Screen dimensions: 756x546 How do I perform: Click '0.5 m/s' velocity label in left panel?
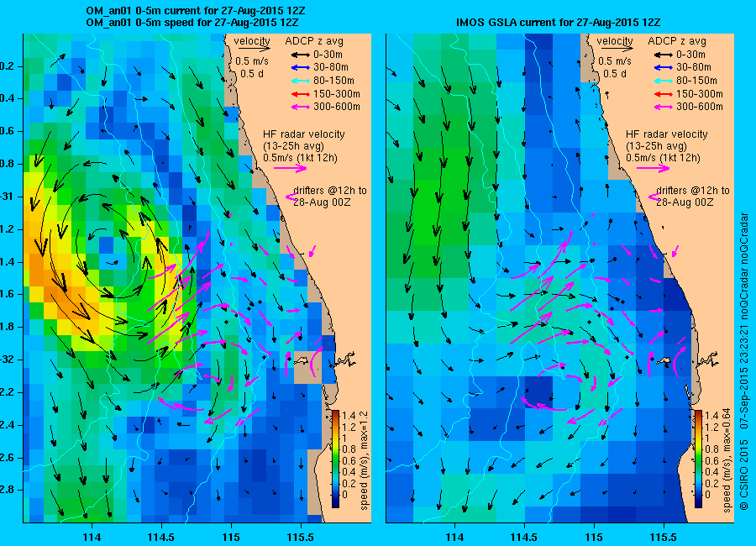[252, 61]
